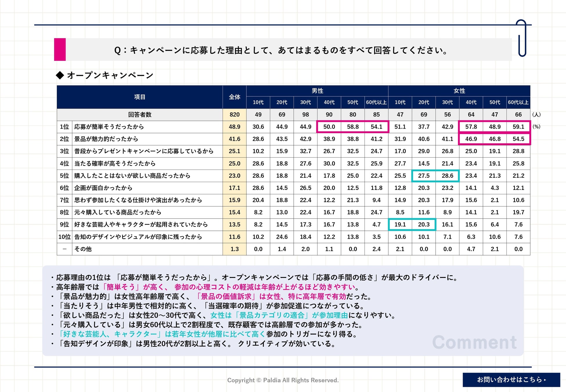Click the 5位 rank cell
This screenshot has height=392, width=566.
point(64,176)
